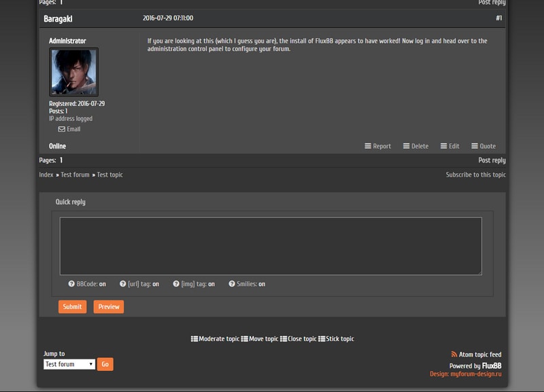Click the BBCode help link
Screen dimensions: 544x392
coord(86,284)
